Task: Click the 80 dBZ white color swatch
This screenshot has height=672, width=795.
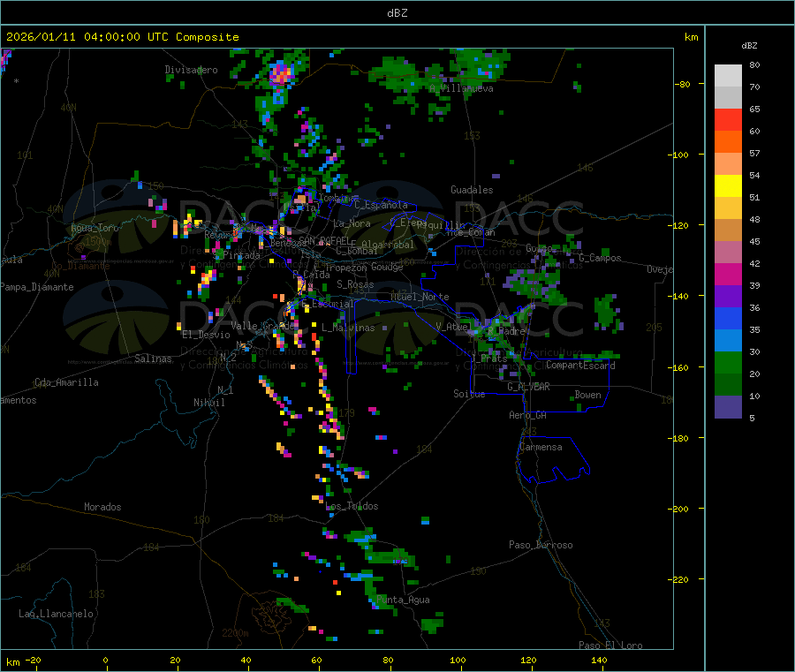Action: pyautogui.click(x=728, y=76)
